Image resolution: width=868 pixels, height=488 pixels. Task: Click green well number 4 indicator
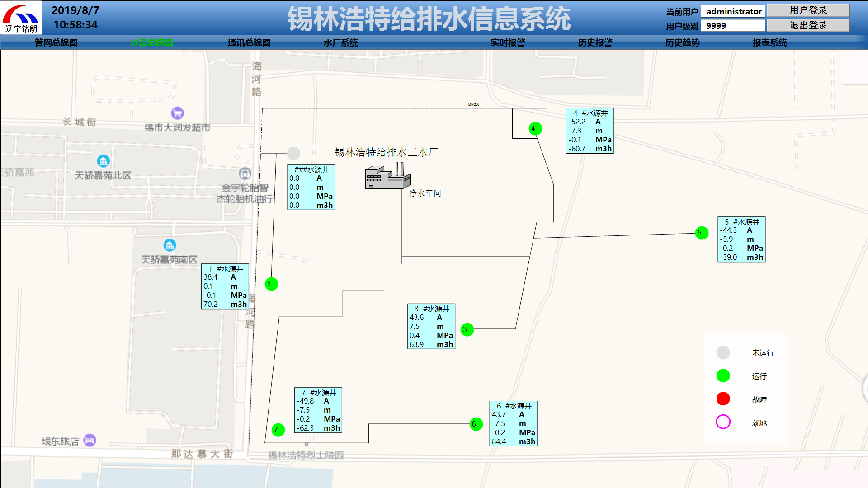[x=535, y=129]
